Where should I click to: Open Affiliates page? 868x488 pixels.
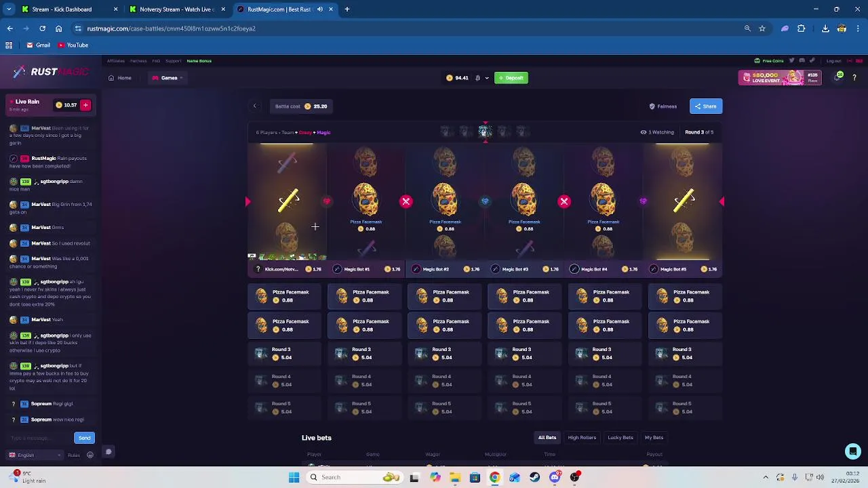tap(115, 61)
